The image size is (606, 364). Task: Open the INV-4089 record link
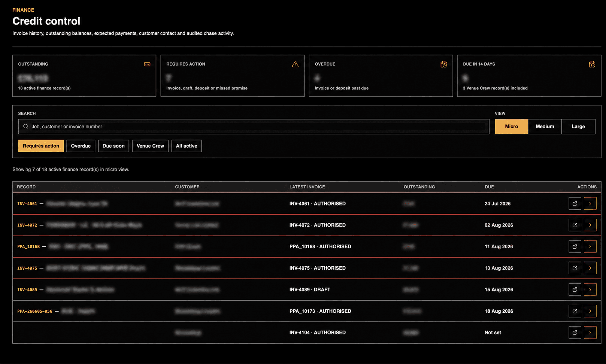[x=27, y=290]
